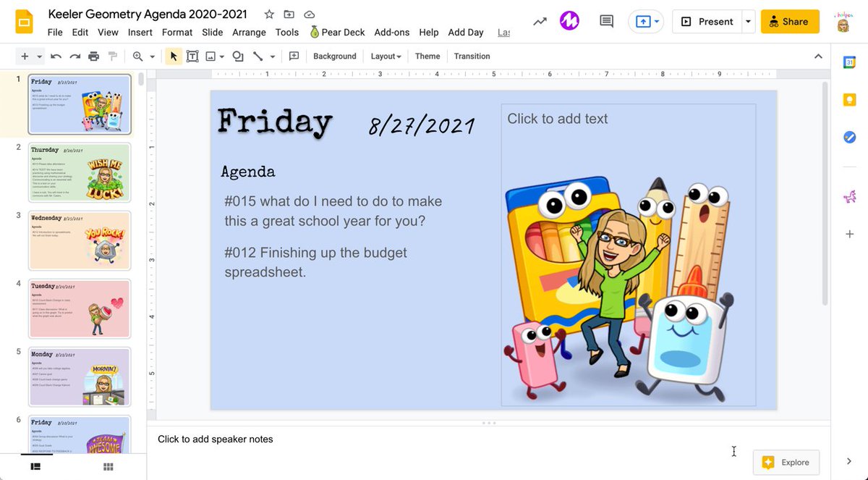Open the Tools menu
Screen dimensions: 868x480
(x=287, y=32)
